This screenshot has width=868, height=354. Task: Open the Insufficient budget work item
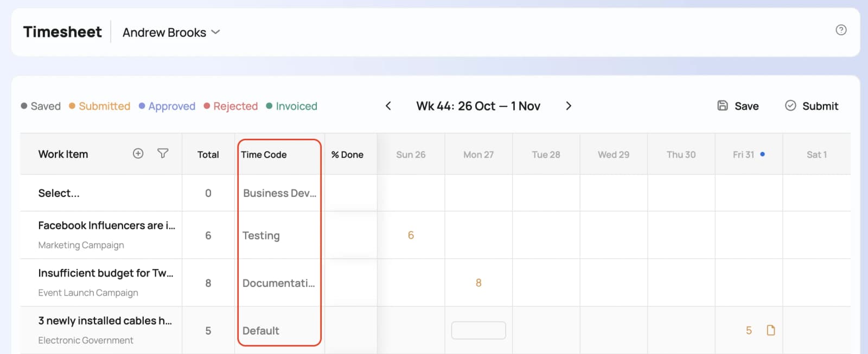click(x=106, y=273)
